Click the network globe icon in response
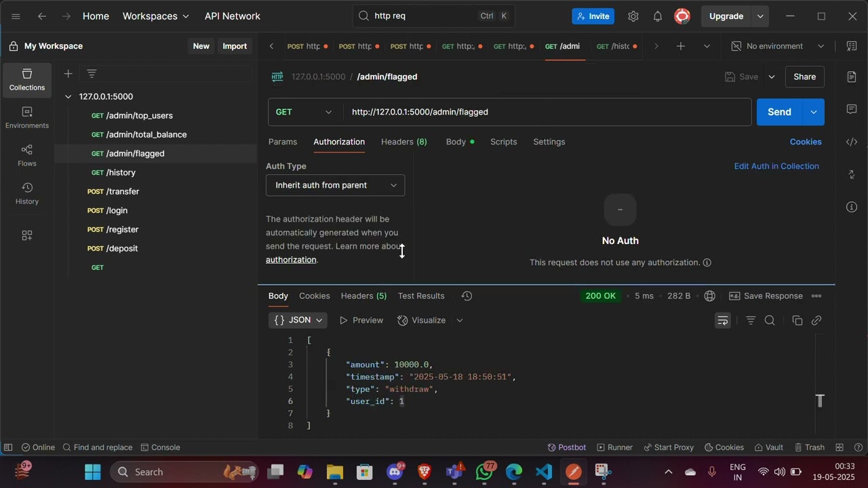 pos(710,296)
